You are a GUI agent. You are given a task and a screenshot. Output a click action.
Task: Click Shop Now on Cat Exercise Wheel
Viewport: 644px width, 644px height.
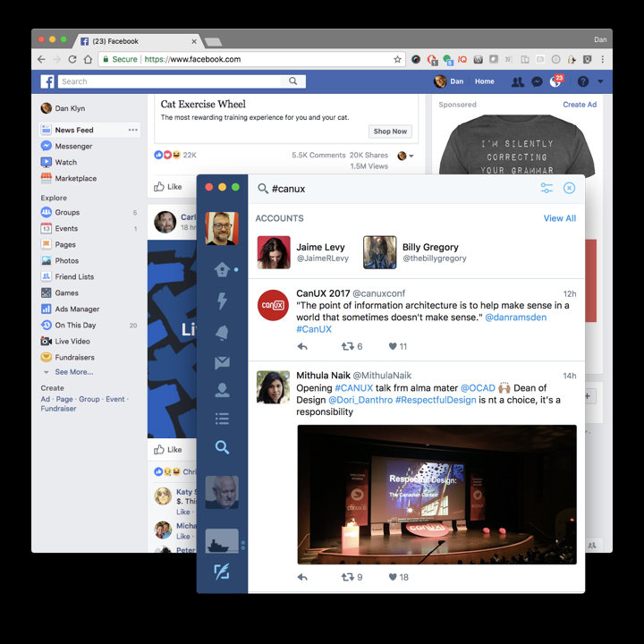(x=390, y=131)
